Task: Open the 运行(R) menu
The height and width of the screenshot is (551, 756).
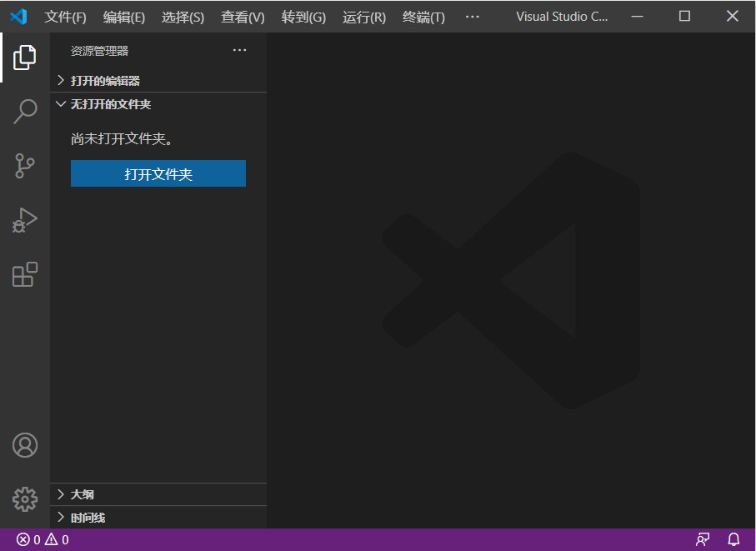Action: [x=363, y=16]
